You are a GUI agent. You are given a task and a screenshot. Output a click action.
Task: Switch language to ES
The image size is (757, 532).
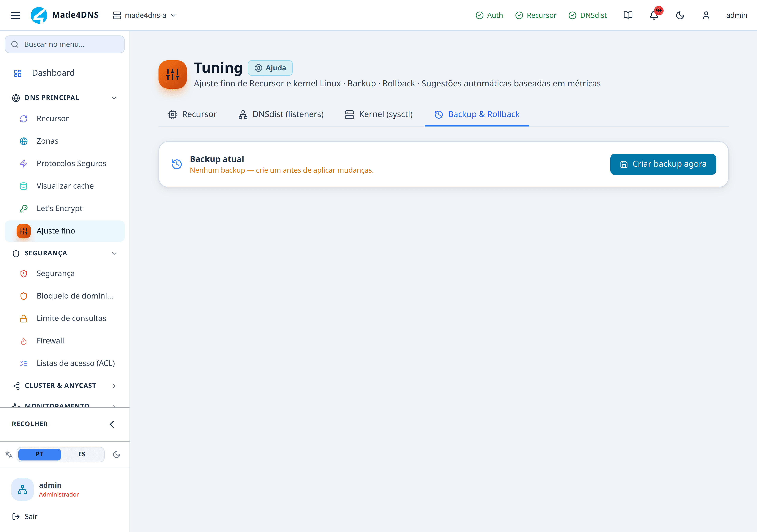pos(82,454)
